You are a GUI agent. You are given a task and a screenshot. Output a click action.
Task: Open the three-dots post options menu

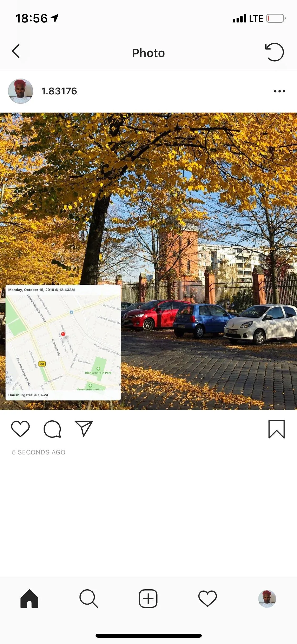pos(279,91)
